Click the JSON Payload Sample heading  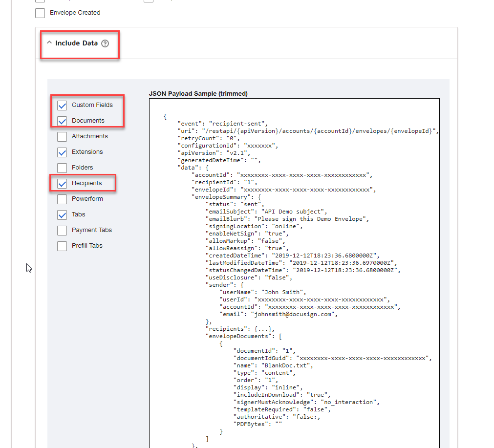pyautogui.click(x=198, y=93)
